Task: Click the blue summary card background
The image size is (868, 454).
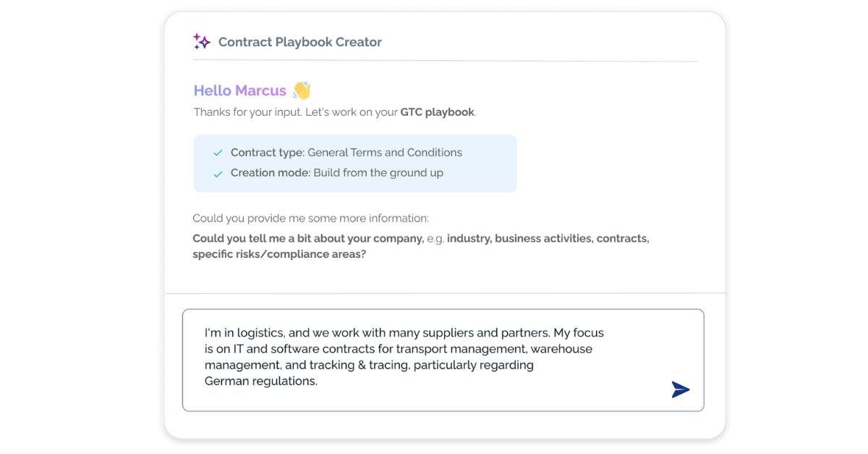Action: tap(492, 162)
